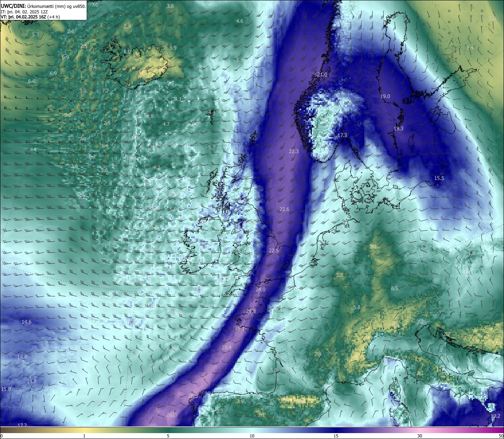This screenshot has width=504, height=439.
Task: Click the 3.3 value over Germany
Action: (x=339, y=275)
